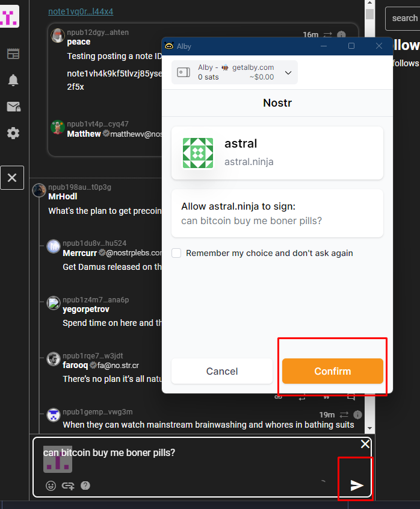Image resolution: width=420 pixels, height=509 pixels.
Task: Click the '0 sats' balance text
Action: coord(208,77)
